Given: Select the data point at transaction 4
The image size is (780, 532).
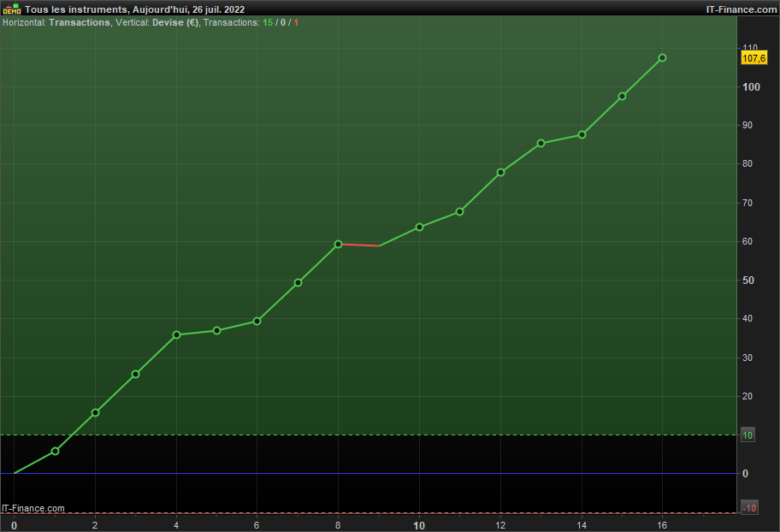Looking at the screenshot, I should click(x=176, y=335).
